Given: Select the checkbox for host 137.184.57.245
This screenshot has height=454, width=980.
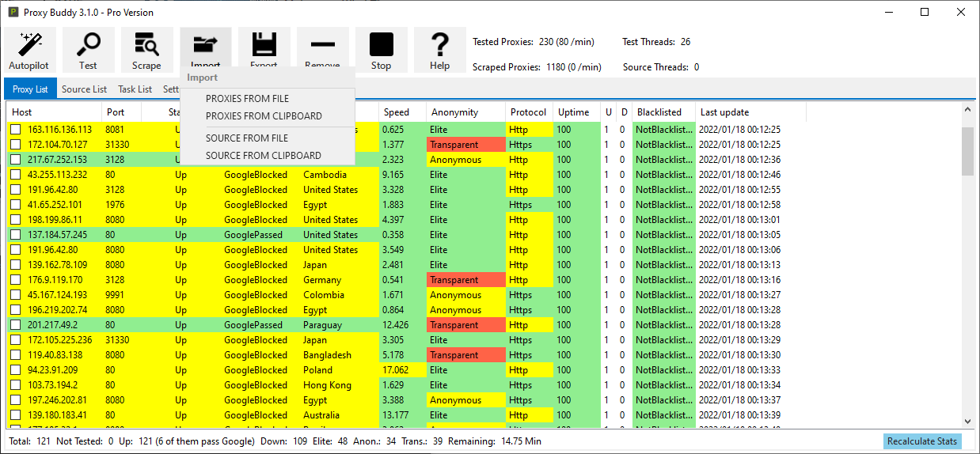Looking at the screenshot, I should [x=16, y=235].
